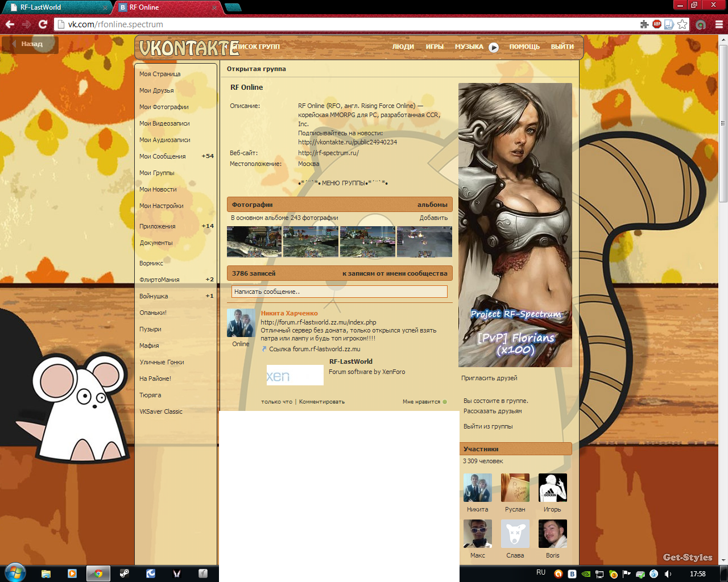Open Windows Explorer from the taskbar
This screenshot has width=728, height=582.
[46, 573]
